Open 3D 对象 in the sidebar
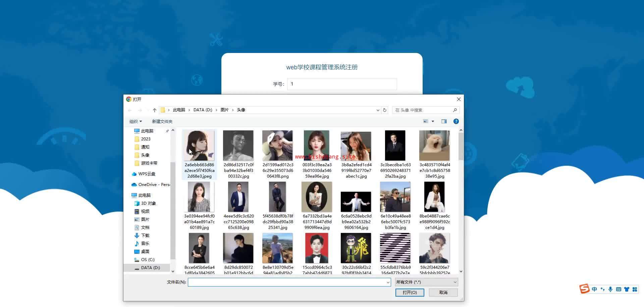644x307 pixels. tap(148, 203)
